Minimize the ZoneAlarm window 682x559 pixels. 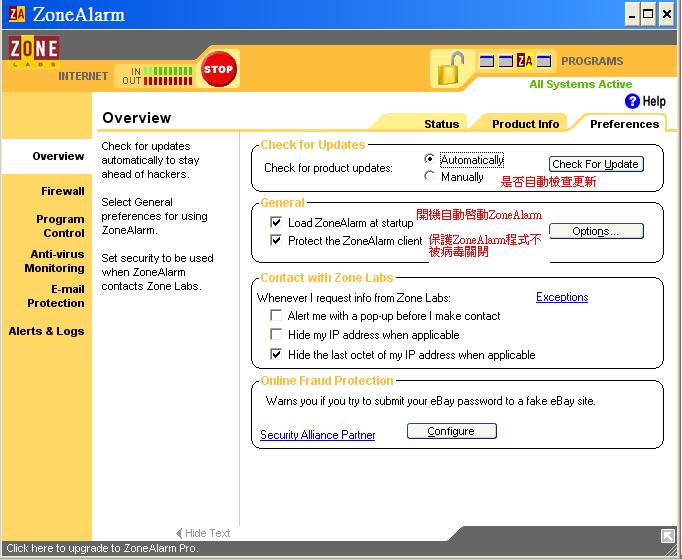[632, 14]
